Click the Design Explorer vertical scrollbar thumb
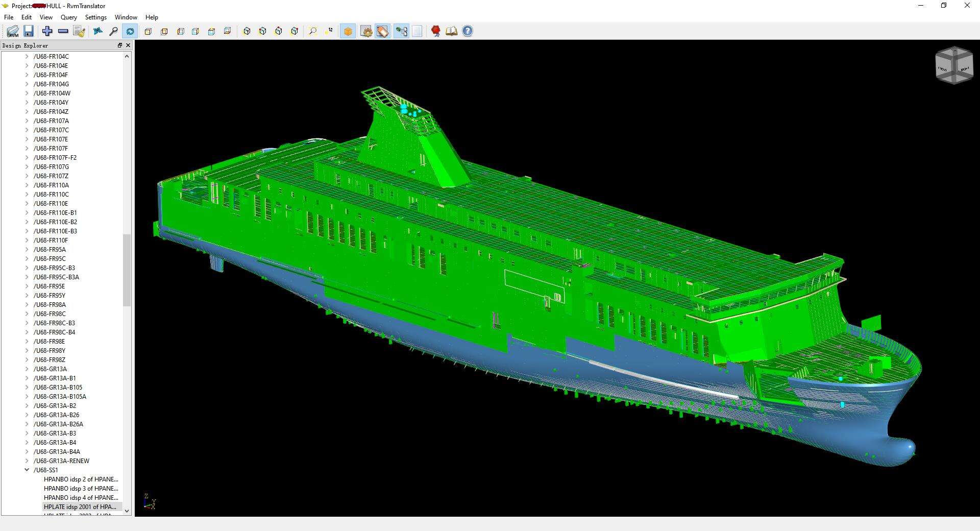 [127, 270]
